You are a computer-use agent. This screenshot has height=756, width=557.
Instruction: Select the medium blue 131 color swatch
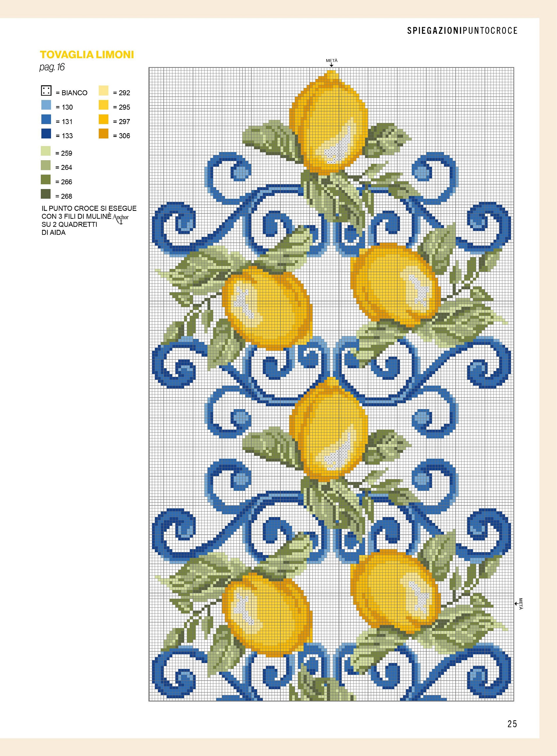(x=46, y=119)
